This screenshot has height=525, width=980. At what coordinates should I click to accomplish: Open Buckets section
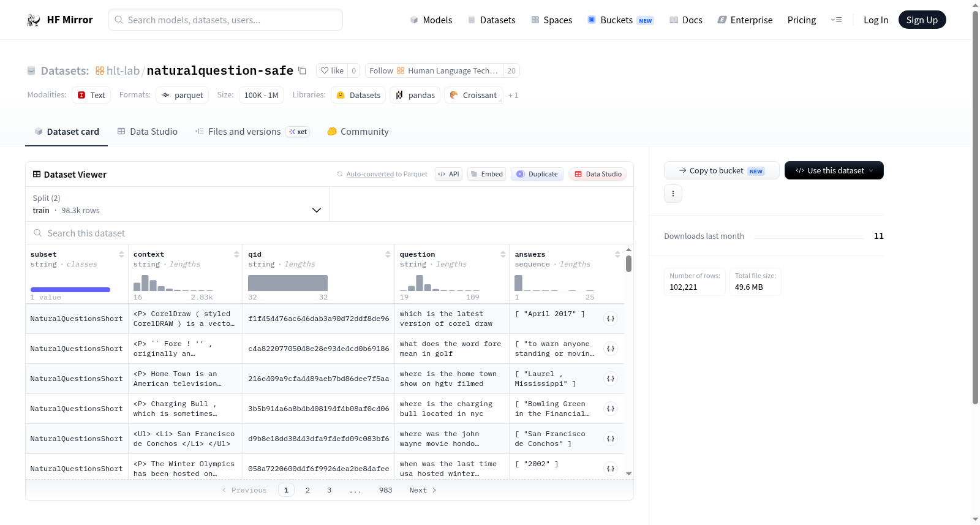point(620,20)
